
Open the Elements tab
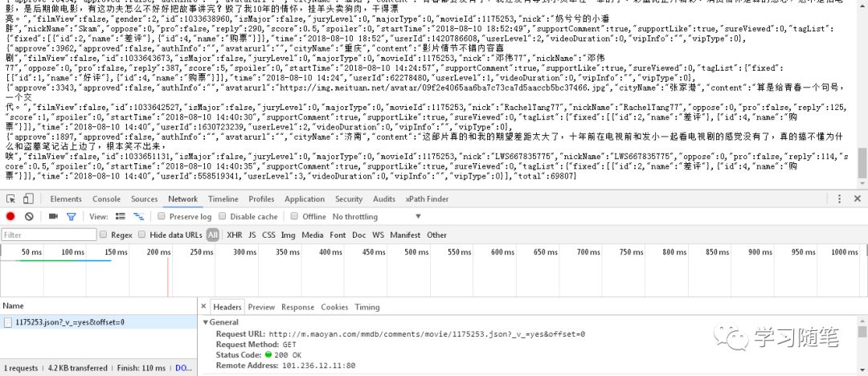pyautogui.click(x=66, y=198)
